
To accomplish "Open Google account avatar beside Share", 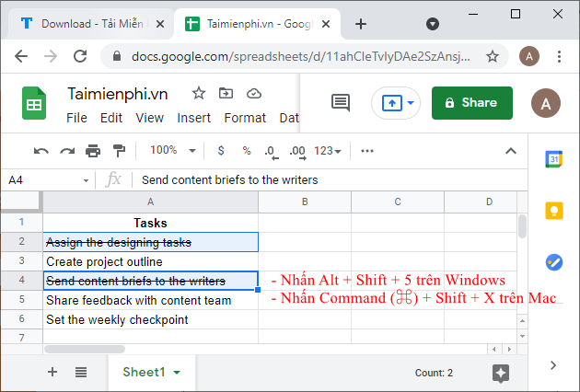I will click(546, 103).
